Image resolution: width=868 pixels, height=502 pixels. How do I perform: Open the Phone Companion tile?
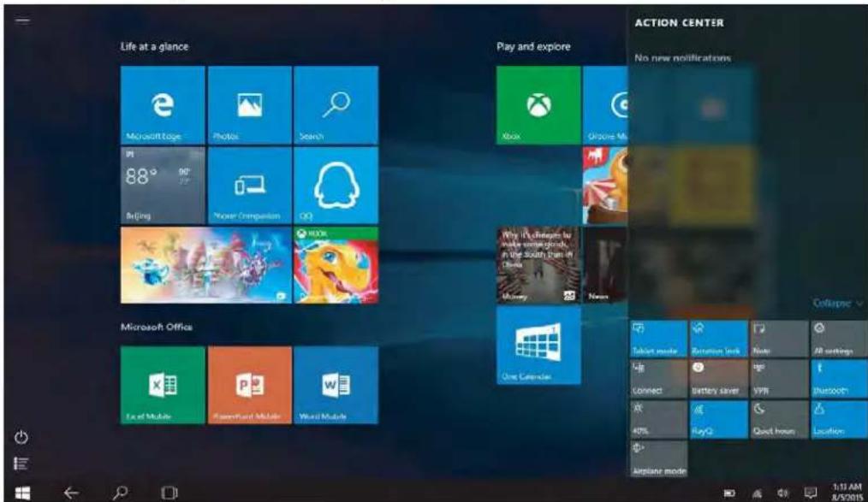(249, 185)
